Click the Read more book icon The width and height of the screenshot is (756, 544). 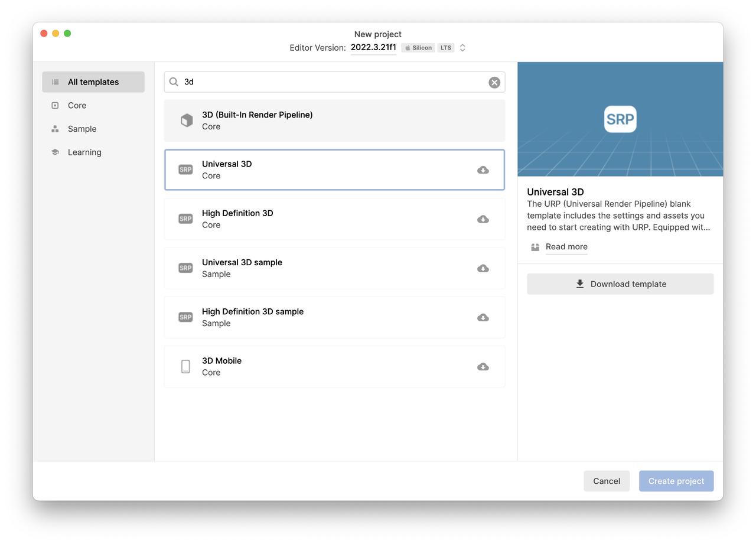click(x=535, y=247)
